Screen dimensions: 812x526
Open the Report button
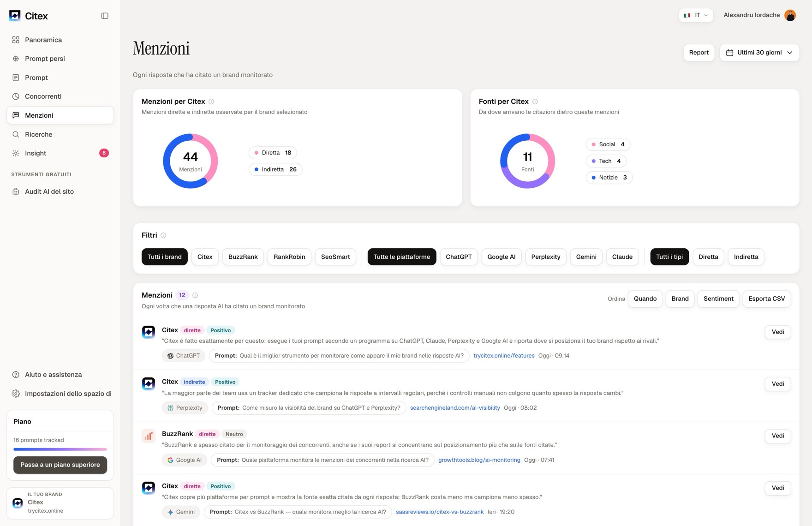[699, 53]
